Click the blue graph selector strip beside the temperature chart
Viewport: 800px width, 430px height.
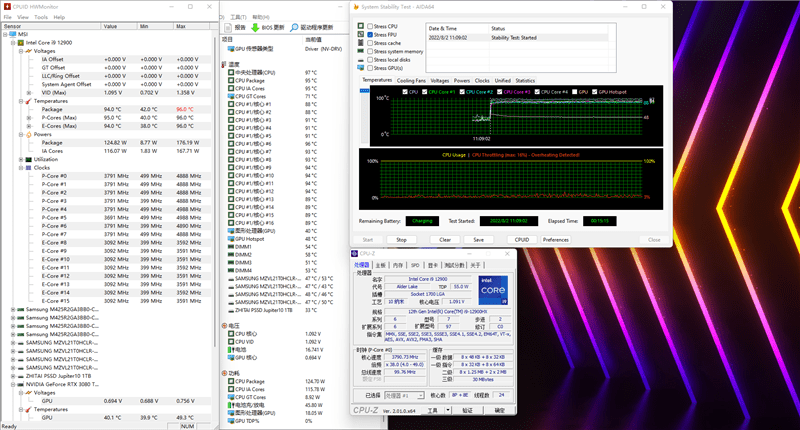[x=364, y=91]
